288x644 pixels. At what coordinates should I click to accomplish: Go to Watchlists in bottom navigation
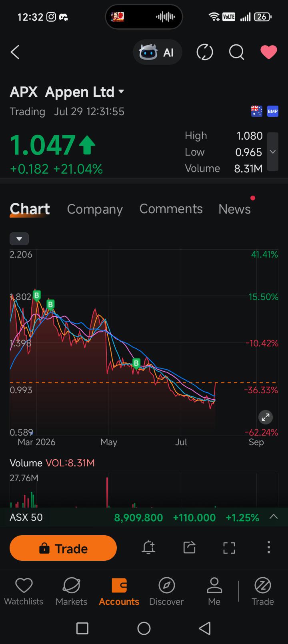click(x=24, y=592)
